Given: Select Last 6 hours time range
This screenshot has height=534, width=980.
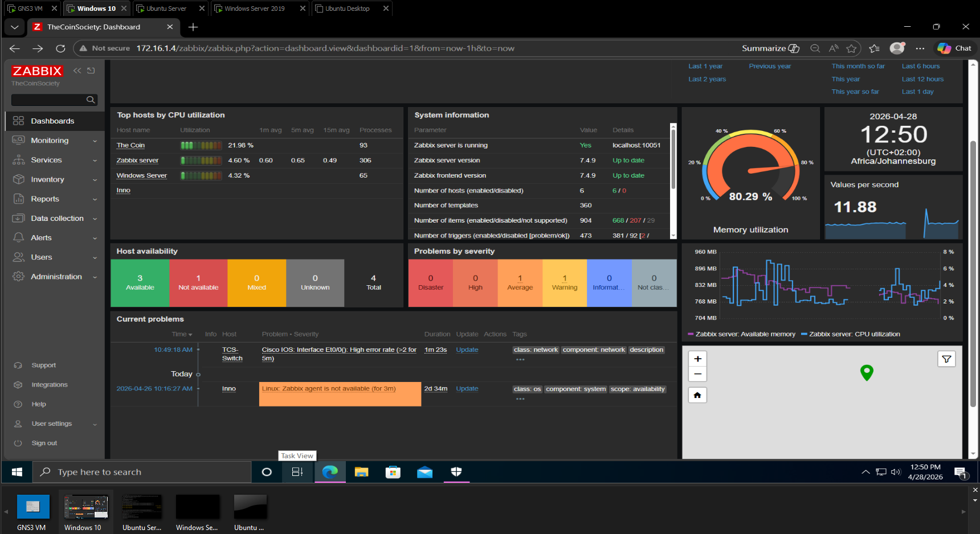Looking at the screenshot, I should pyautogui.click(x=921, y=66).
